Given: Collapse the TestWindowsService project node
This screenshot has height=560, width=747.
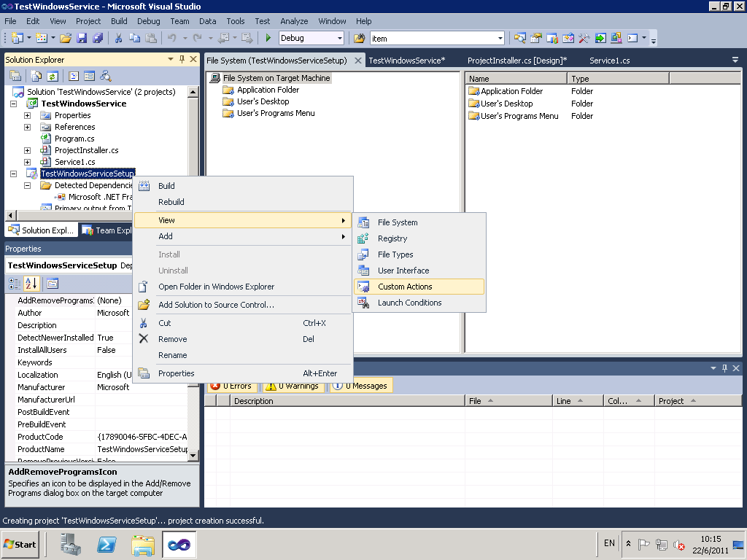Looking at the screenshot, I should 13,104.
